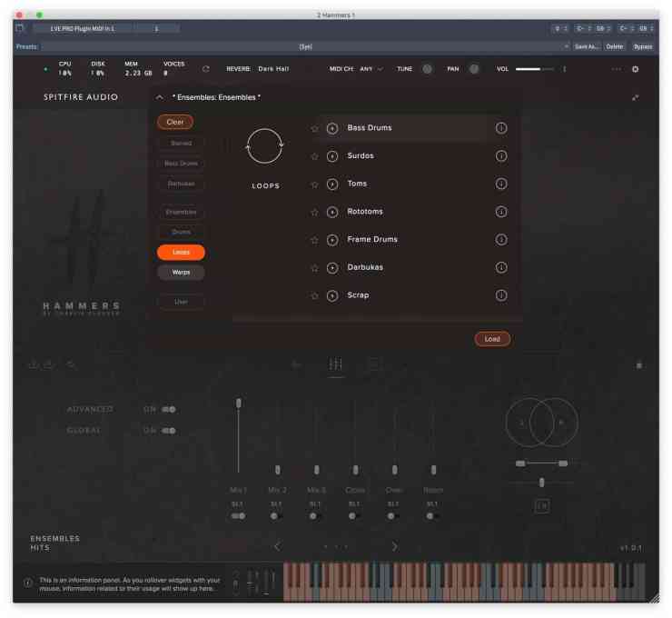Viewport: 672px width, 618px height.
Task: Star the Frame Drums preset
Action: click(314, 240)
